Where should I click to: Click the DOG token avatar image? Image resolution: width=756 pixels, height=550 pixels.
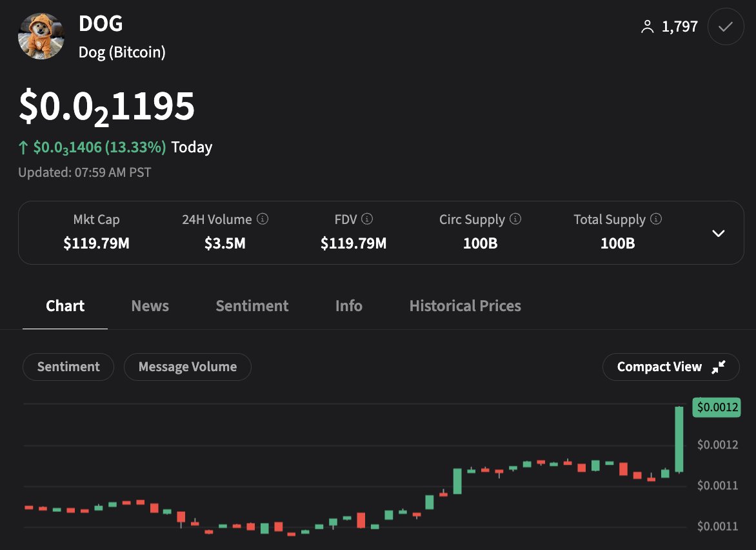point(41,36)
